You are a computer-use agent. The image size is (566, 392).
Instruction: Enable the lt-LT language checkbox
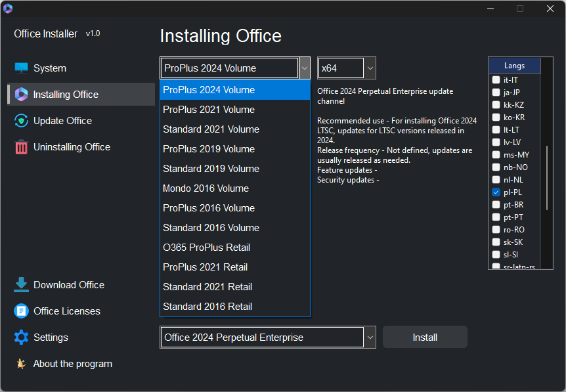click(496, 129)
